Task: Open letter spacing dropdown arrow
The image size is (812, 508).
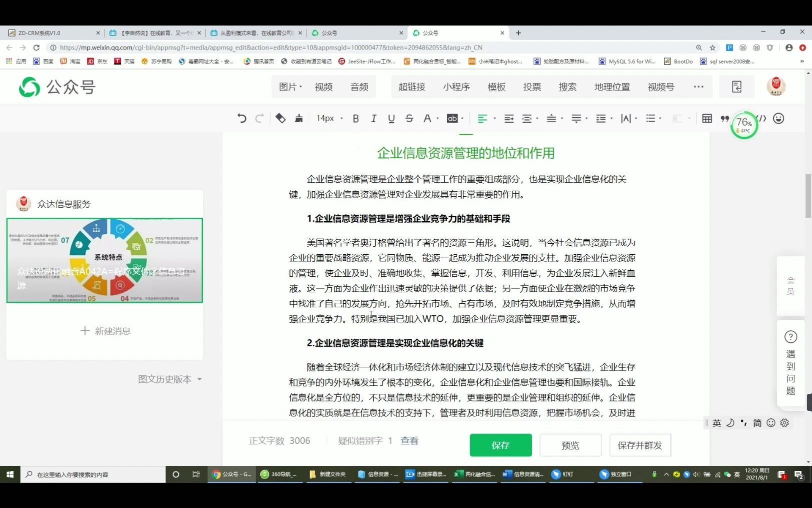Action: [636, 119]
